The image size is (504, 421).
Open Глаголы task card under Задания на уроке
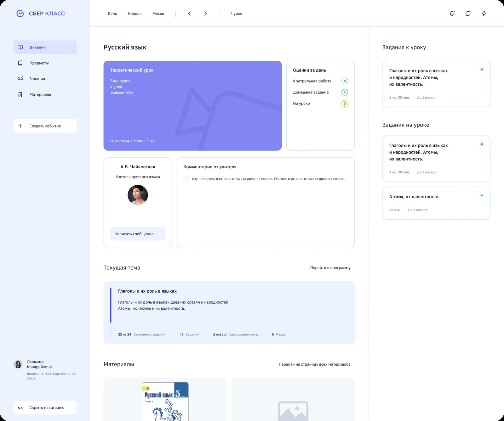[x=436, y=159]
